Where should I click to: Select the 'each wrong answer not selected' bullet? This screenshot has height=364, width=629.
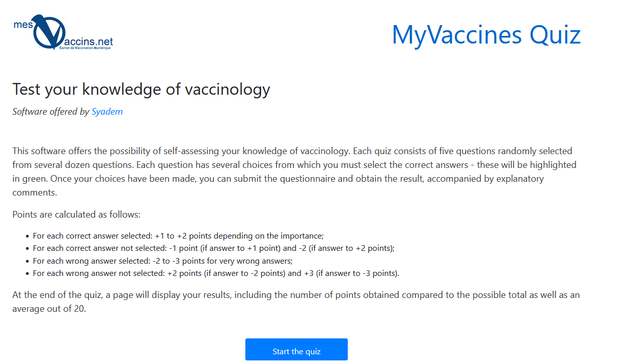(216, 273)
